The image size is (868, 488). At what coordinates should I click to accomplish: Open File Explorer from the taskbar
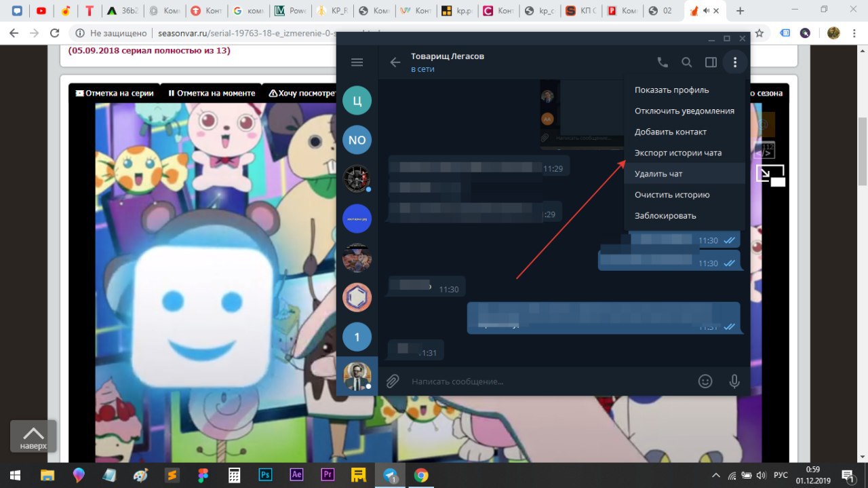[x=47, y=475]
